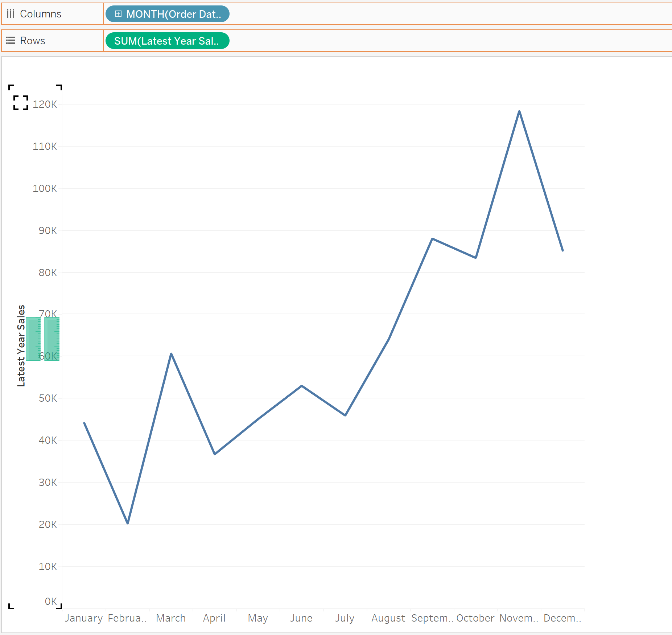The height and width of the screenshot is (635, 672).
Task: Select the SUM(Latest Year Sales) pill
Action: point(167,41)
